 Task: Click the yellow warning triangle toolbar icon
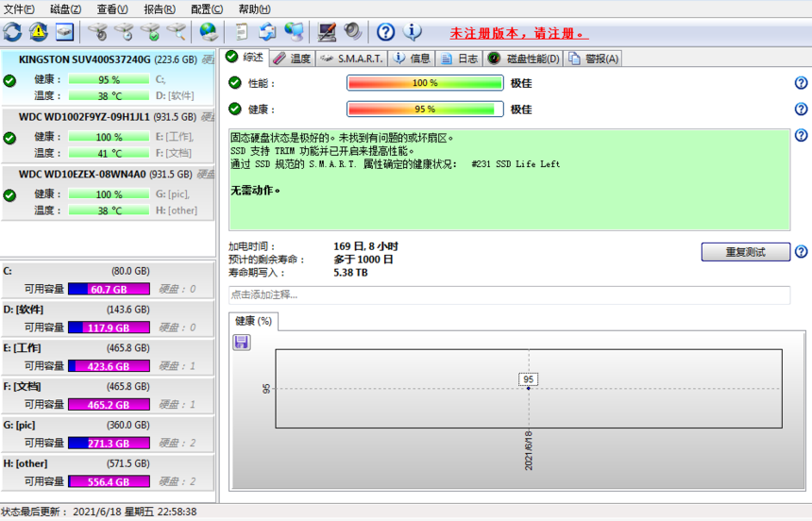(x=38, y=32)
